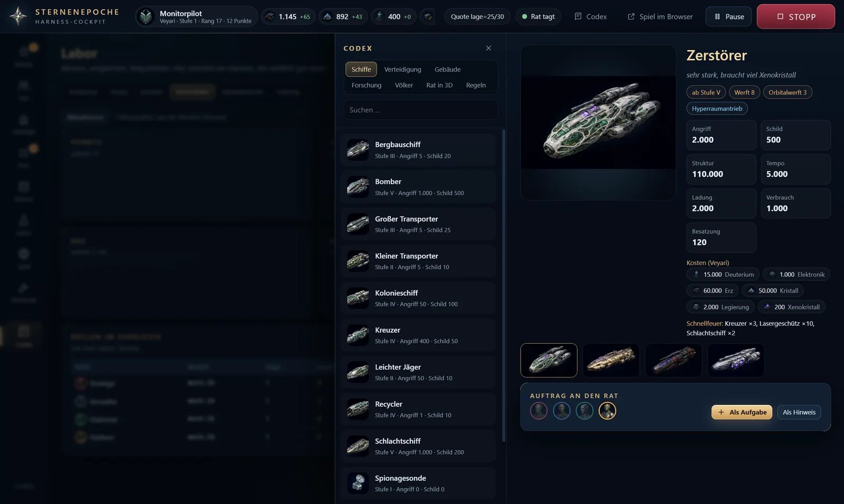The image size is (844, 504).
Task: Select the purple-ringed council member avatar
Action: (x=539, y=411)
